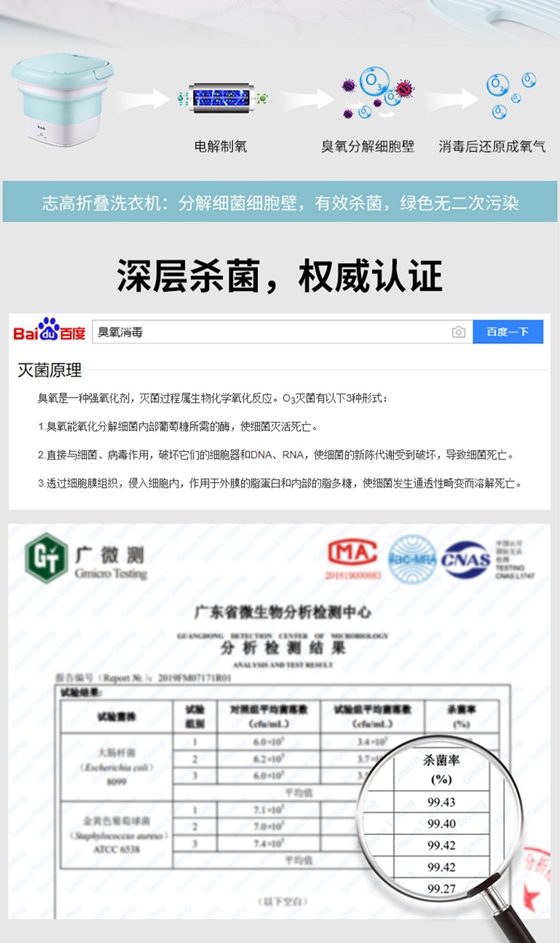
Task: Click the 99.40 value in the magnifier
Action: [x=441, y=824]
